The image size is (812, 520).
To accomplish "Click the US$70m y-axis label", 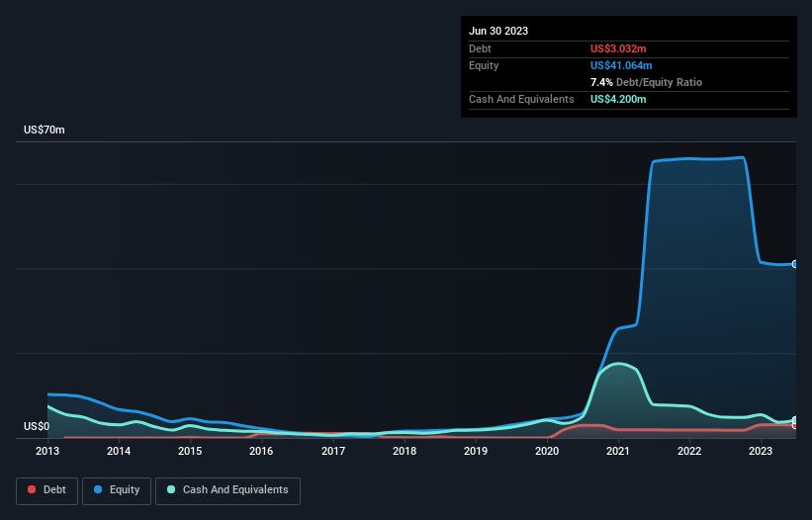I will [45, 130].
